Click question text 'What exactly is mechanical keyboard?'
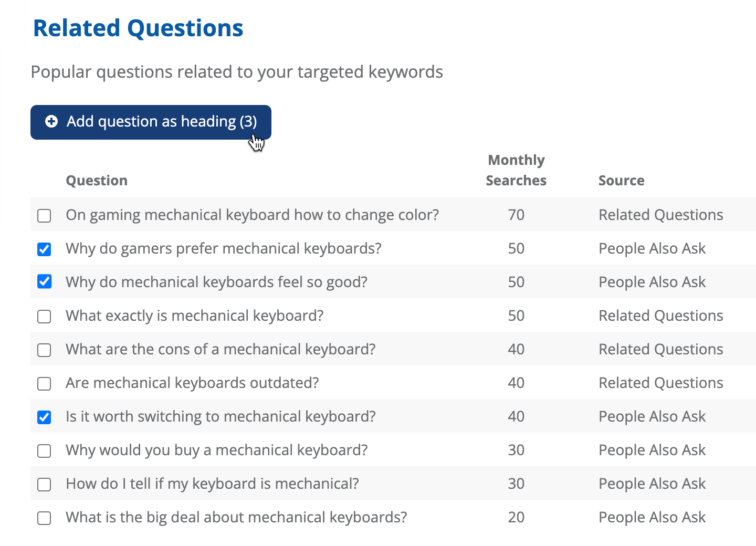Viewport: 756px width, 546px height. coord(194,316)
